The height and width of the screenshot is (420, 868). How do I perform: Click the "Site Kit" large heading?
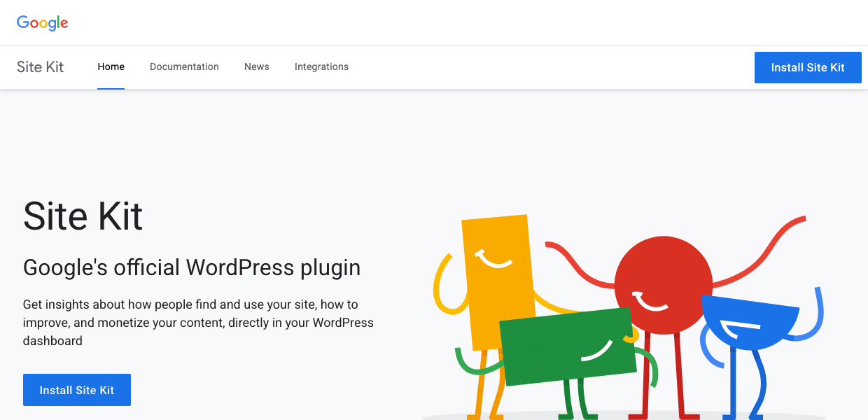(83, 215)
